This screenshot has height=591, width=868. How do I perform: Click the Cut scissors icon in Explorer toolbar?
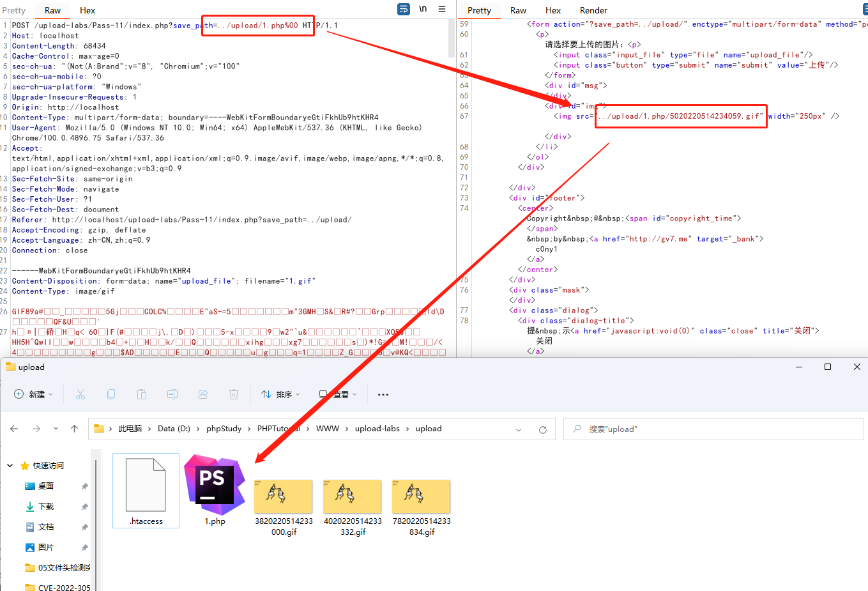[80, 394]
